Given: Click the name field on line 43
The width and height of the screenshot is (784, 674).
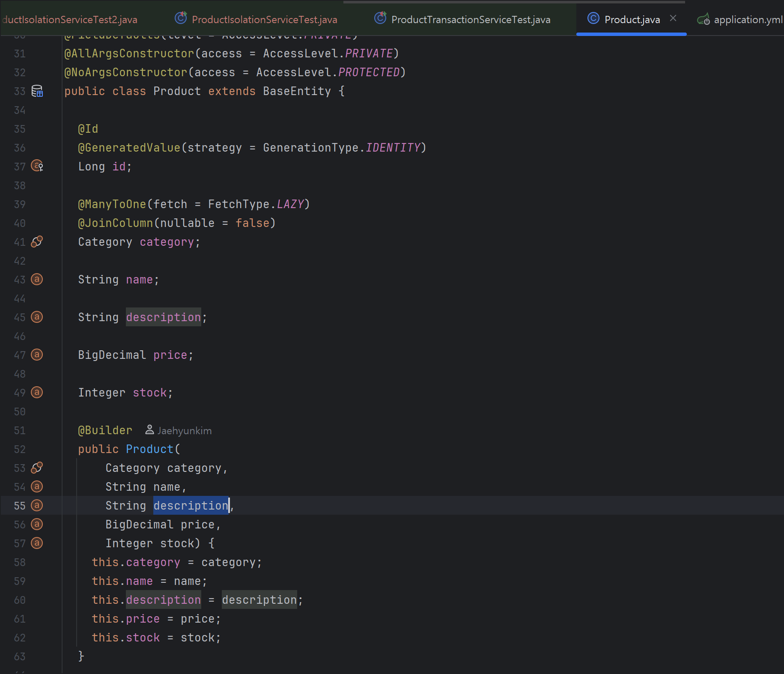Looking at the screenshot, I should 140,280.
